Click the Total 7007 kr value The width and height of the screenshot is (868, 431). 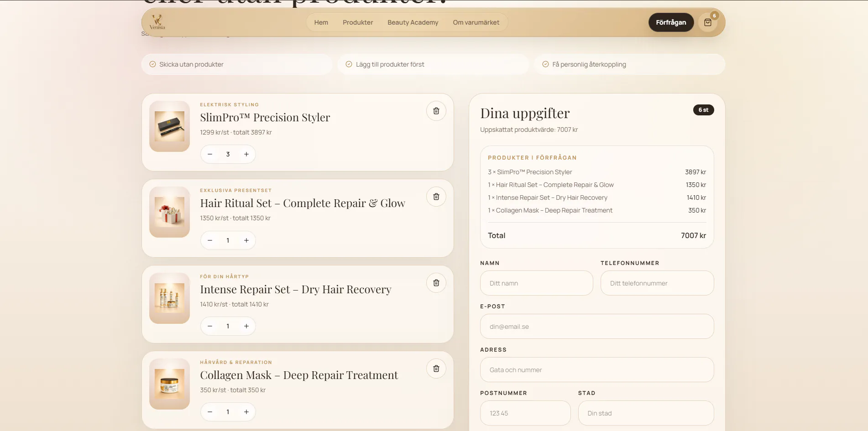[693, 236]
